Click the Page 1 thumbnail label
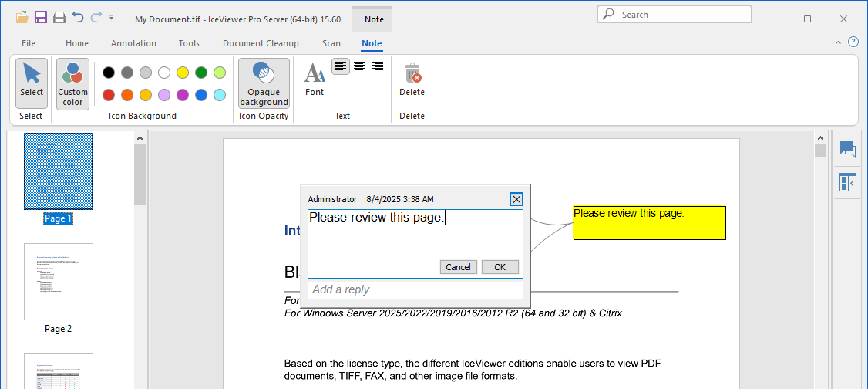Image resolution: width=868 pixels, height=389 pixels. 59,218
